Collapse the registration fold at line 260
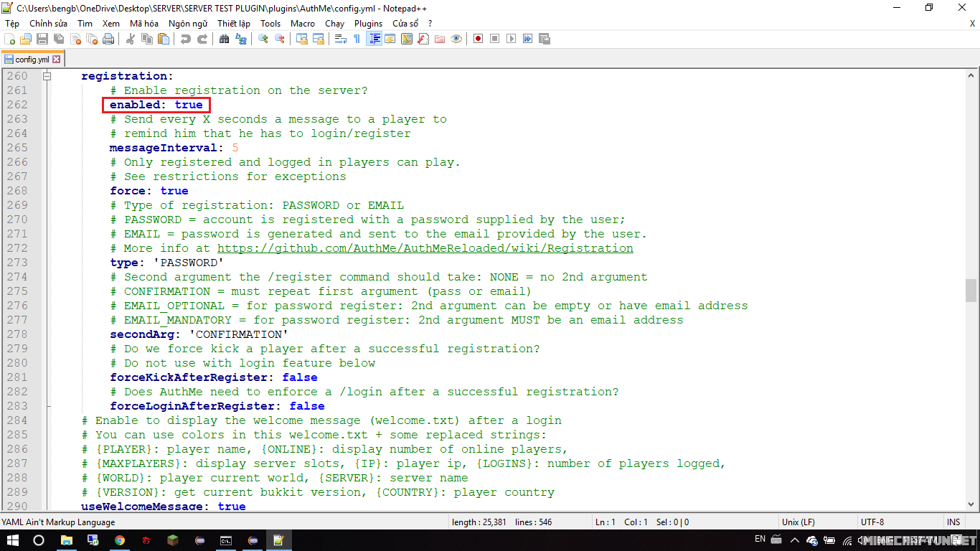Image resolution: width=980 pixels, height=551 pixels. [47, 76]
